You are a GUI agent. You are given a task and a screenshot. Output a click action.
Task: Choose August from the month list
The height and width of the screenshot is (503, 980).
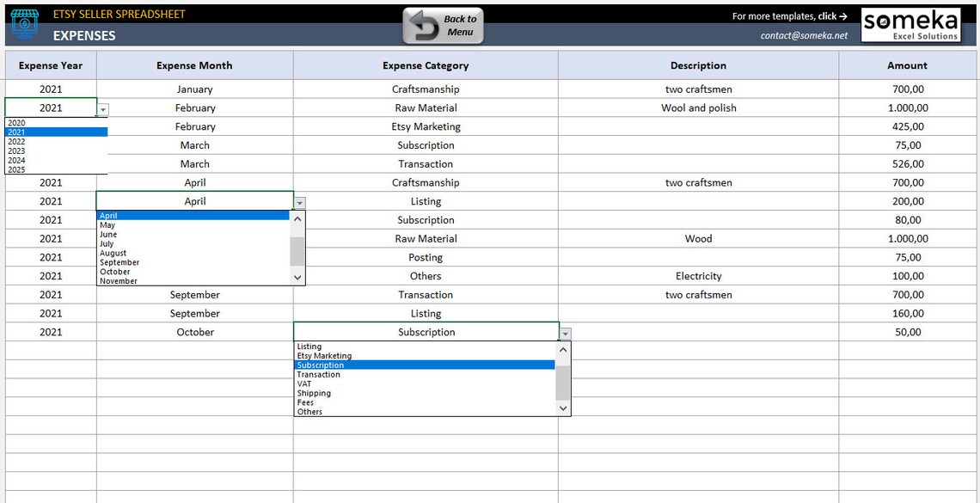pos(193,253)
